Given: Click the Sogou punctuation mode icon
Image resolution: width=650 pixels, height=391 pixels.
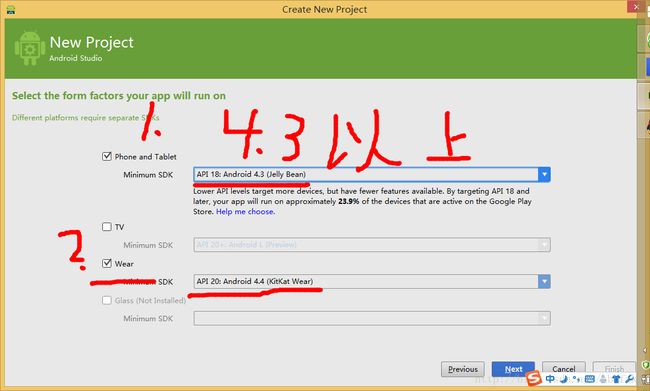Looking at the screenshot, I should click(x=577, y=379).
